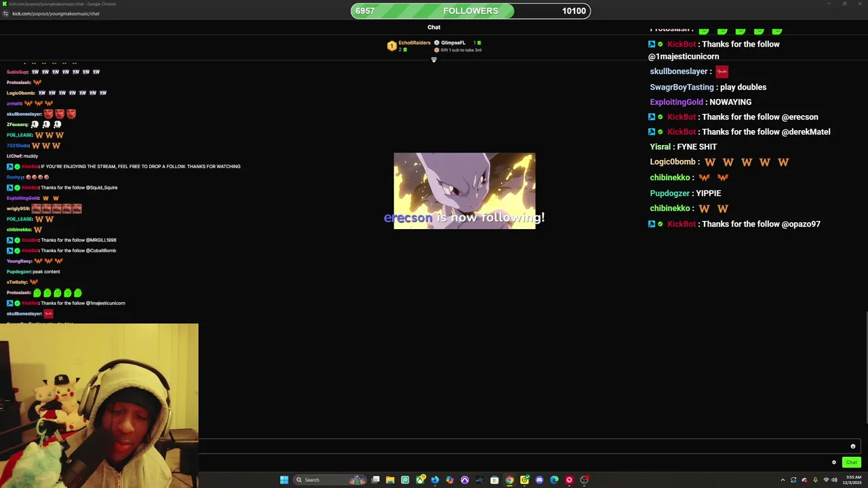868x488 pixels.
Task: Open second place gifter GlimpseFL
Action: 453,43
